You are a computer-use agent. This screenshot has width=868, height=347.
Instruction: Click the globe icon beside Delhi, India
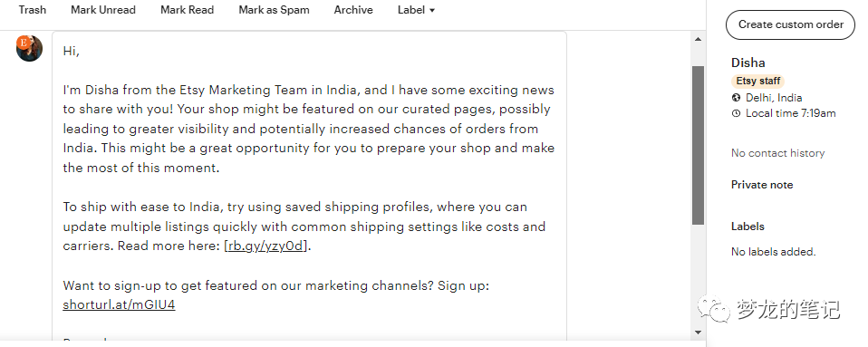pyautogui.click(x=736, y=98)
